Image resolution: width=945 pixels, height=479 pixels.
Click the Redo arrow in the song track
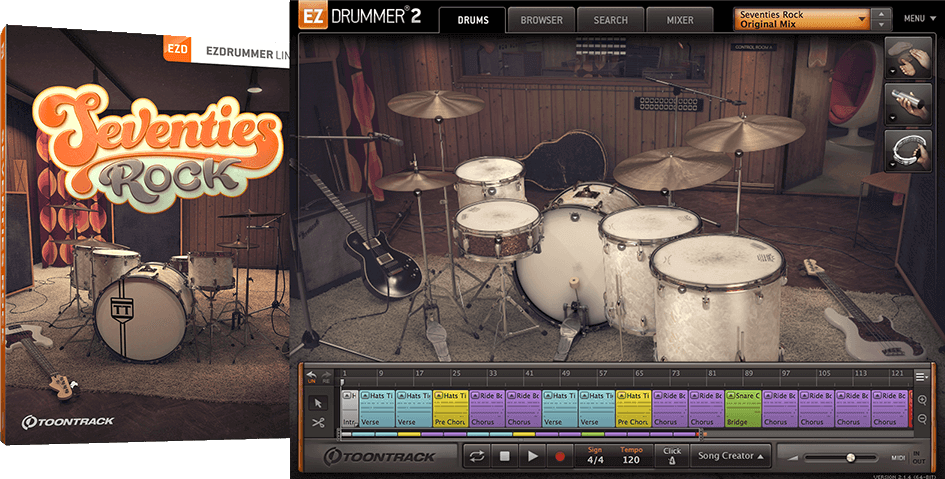pyautogui.click(x=326, y=376)
